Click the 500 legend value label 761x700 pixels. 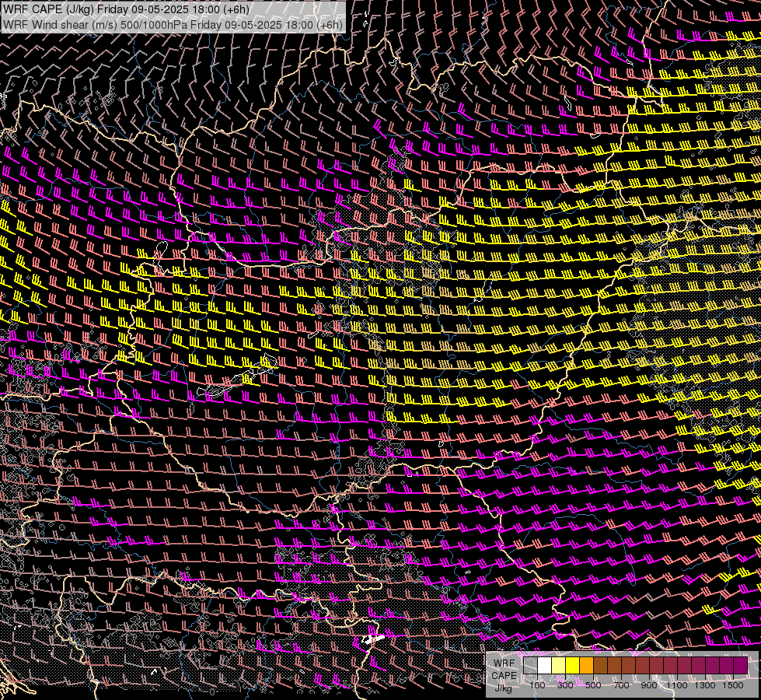coord(593,685)
